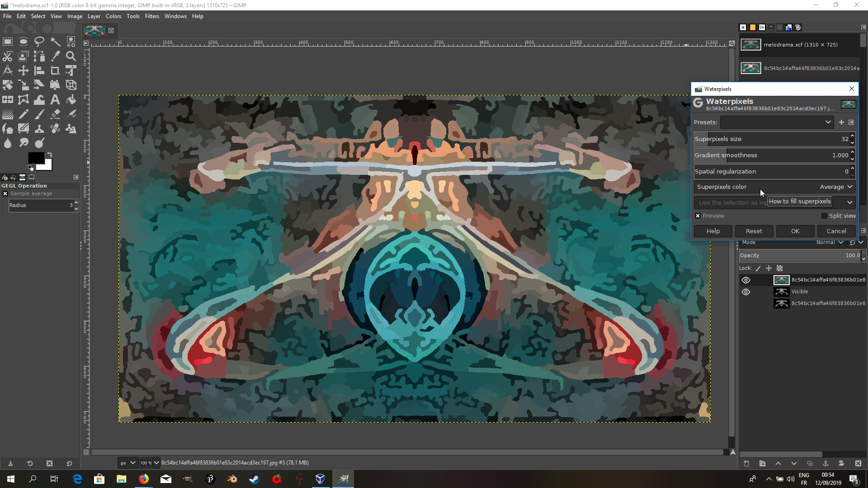
Task: Click OK in the Waterpixels dialog
Action: coord(795,231)
